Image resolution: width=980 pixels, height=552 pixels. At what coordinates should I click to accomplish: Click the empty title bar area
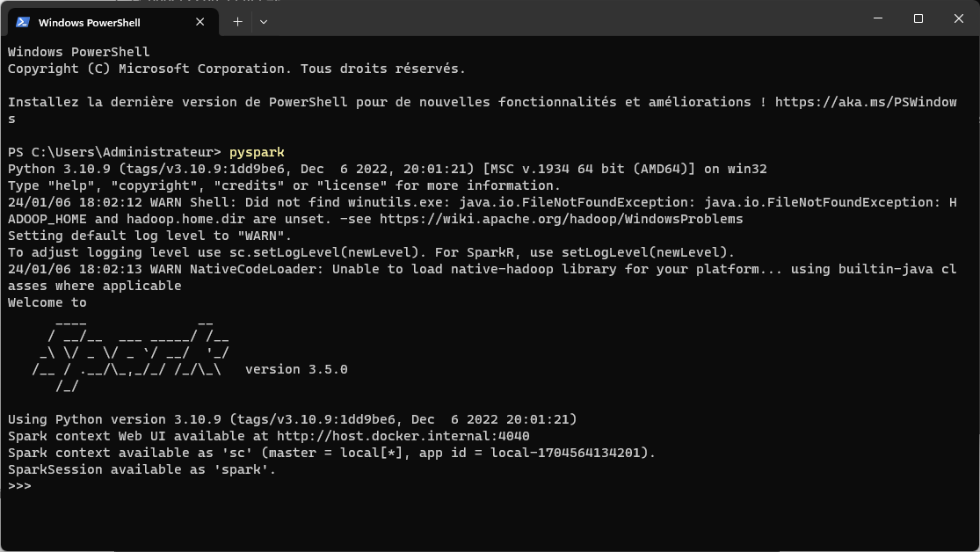coord(563,18)
